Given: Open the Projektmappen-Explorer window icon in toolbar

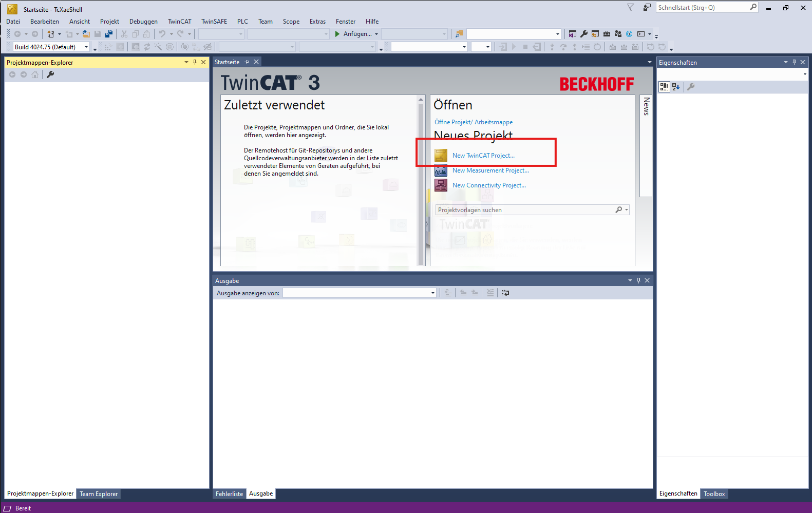Looking at the screenshot, I should pyautogui.click(x=573, y=34).
